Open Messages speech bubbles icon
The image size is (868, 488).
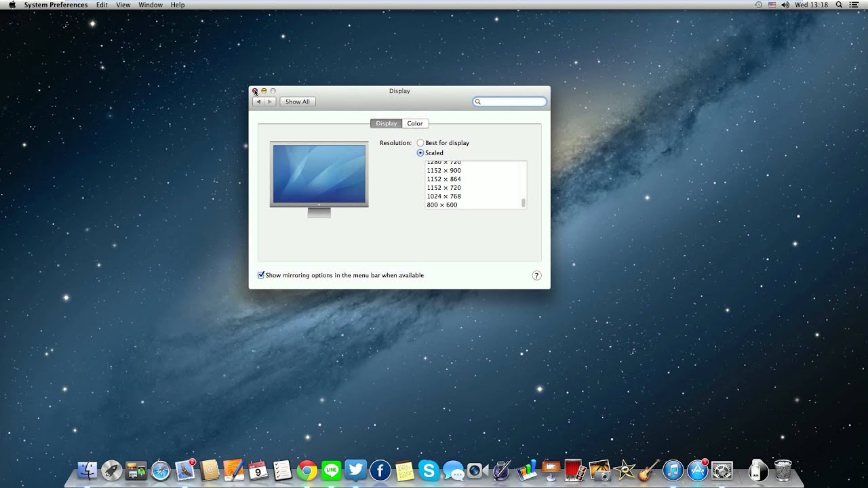click(453, 470)
